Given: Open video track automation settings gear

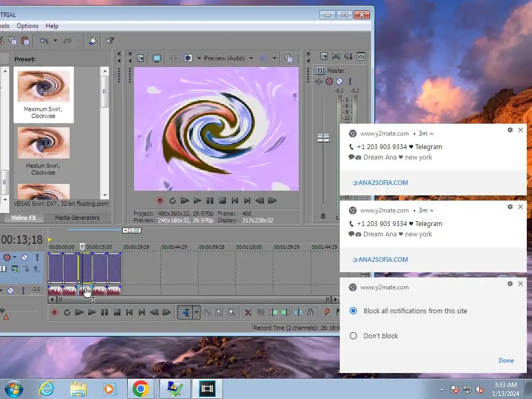Looking at the screenshot, I should click(x=7, y=258).
